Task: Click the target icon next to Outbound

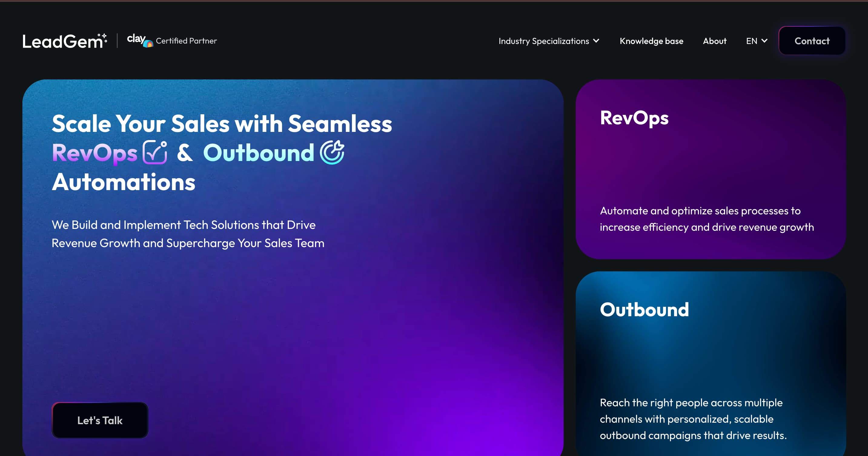Action: click(x=332, y=153)
